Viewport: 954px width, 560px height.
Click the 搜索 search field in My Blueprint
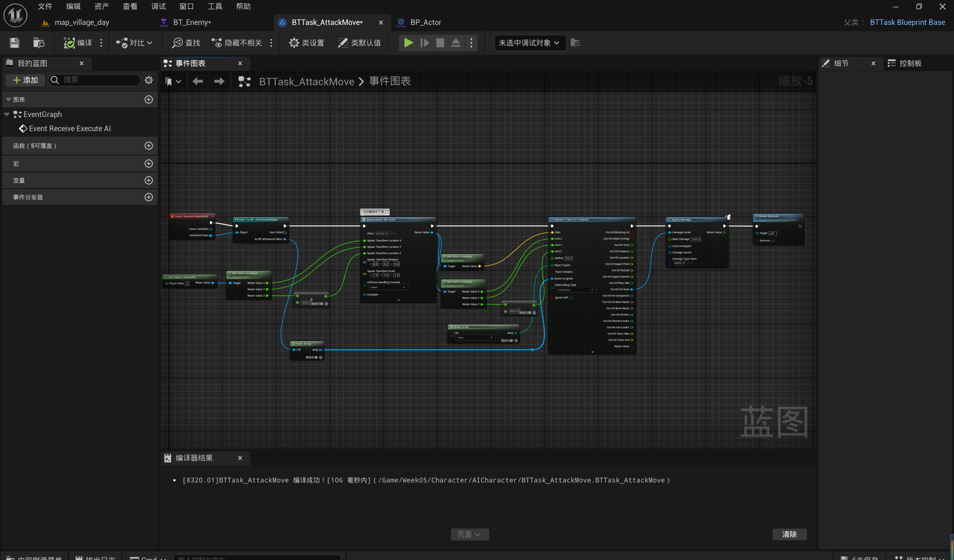[x=98, y=80]
